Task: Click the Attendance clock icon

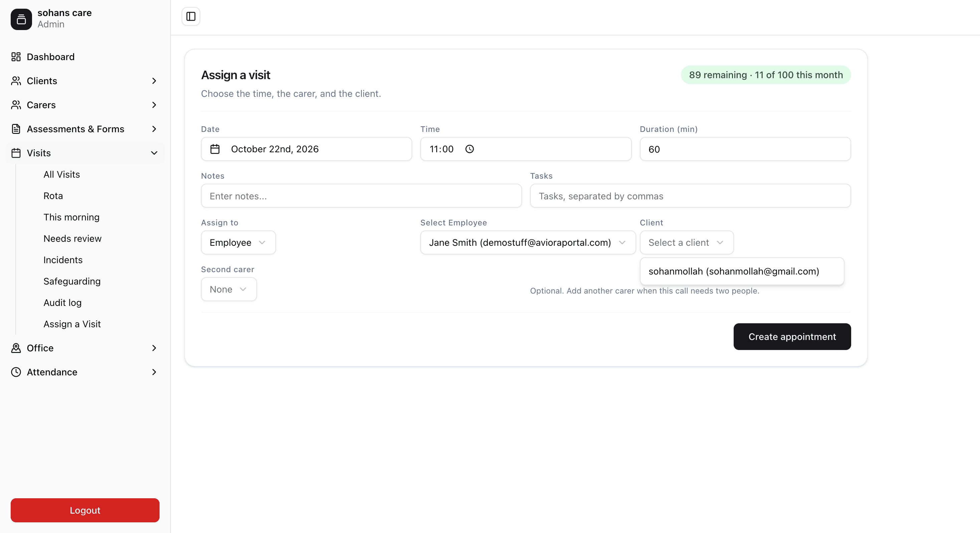Action: tap(16, 372)
